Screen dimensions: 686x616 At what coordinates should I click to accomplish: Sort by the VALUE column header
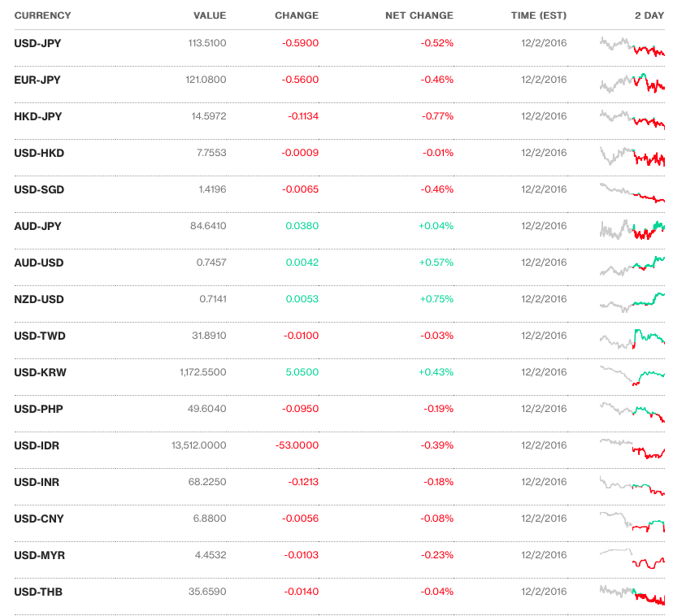click(210, 15)
